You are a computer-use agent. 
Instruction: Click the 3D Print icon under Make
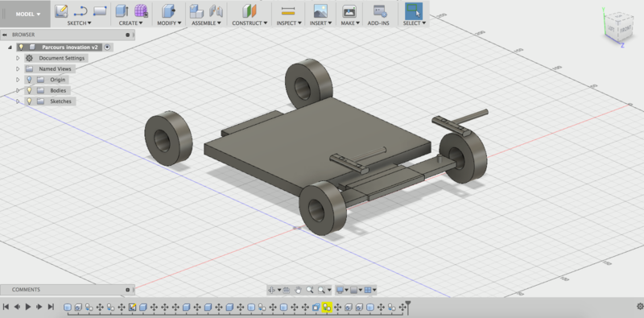349,10
